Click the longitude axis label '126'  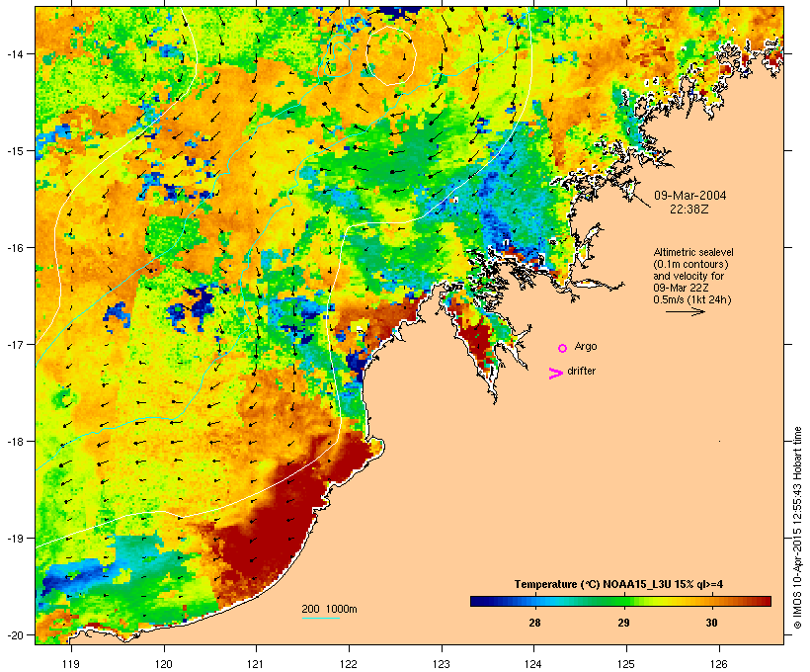pos(718,664)
